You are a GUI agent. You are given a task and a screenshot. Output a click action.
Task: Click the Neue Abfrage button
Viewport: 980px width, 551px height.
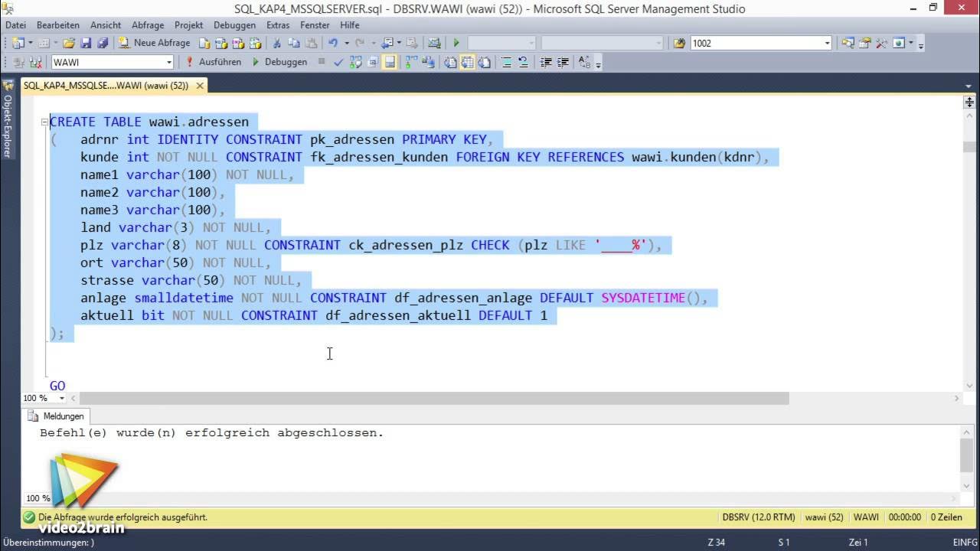tap(154, 43)
